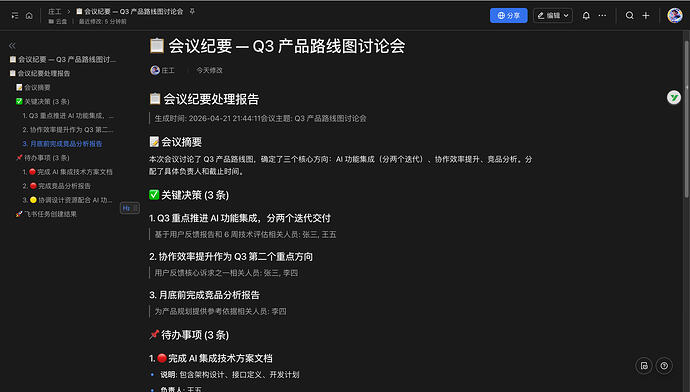
Task: Jump to 飞书任务创建结果 in outline
Action: click(46, 214)
